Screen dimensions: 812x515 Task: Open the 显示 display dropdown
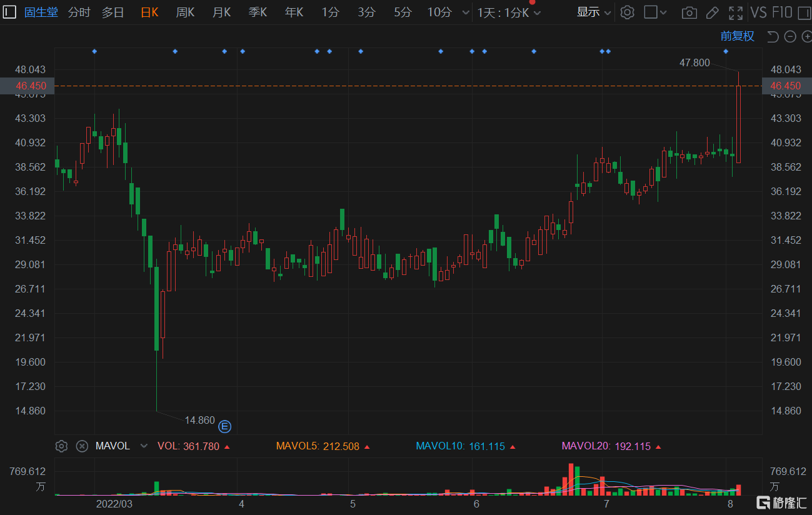point(594,12)
